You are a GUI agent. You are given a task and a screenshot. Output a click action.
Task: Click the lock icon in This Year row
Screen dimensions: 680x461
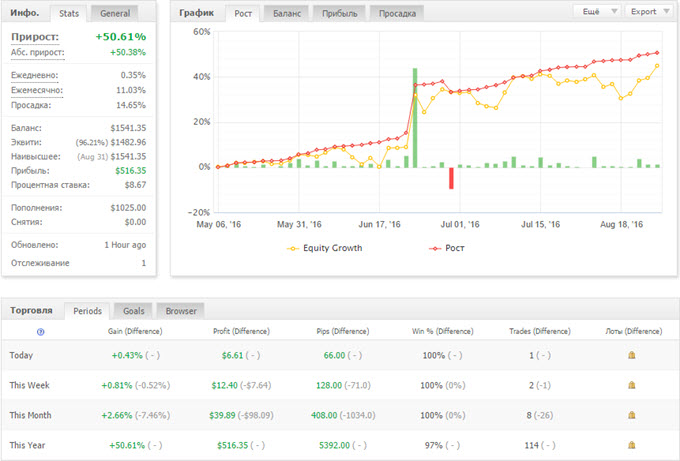631,445
